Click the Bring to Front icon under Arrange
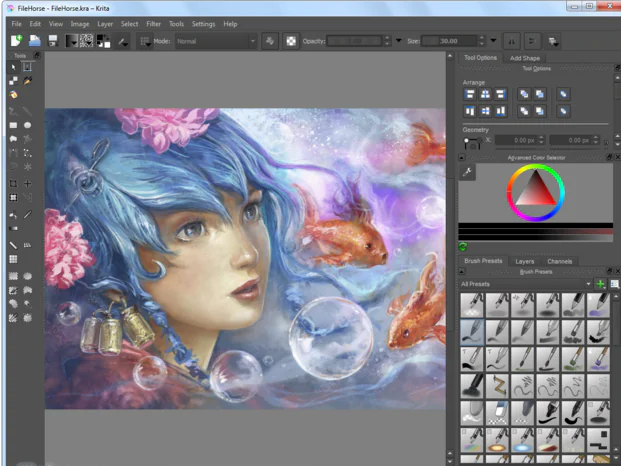Image resolution: width=621 pixels, height=466 pixels. pos(524,94)
